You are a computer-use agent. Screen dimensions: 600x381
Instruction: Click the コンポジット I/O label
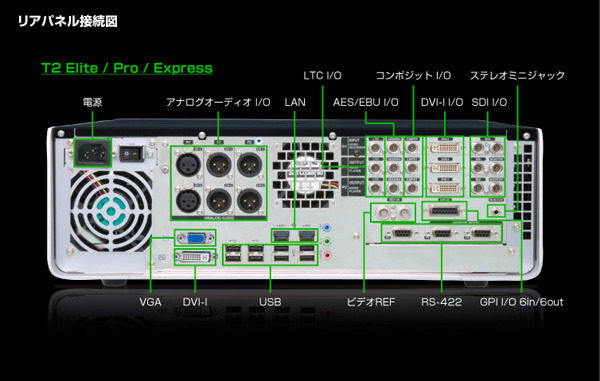point(413,75)
